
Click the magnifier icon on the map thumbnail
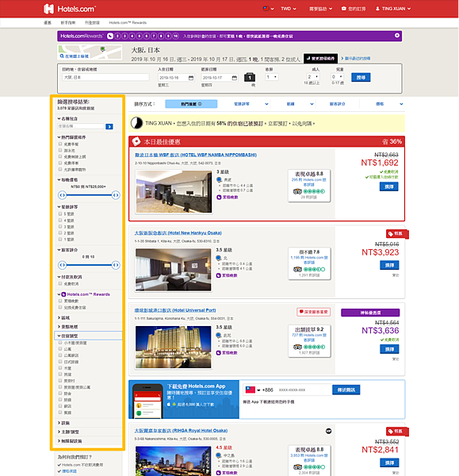point(62,56)
